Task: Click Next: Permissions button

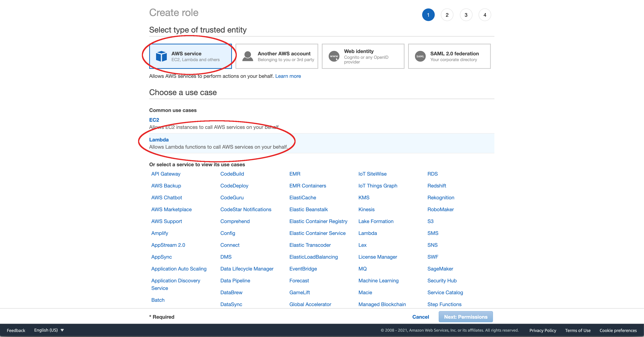Action: click(465, 317)
